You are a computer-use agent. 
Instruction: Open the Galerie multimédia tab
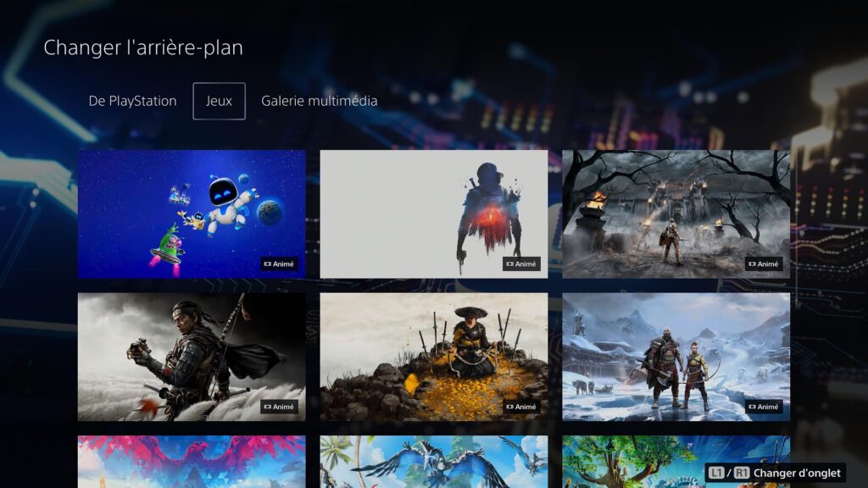pyautogui.click(x=319, y=102)
